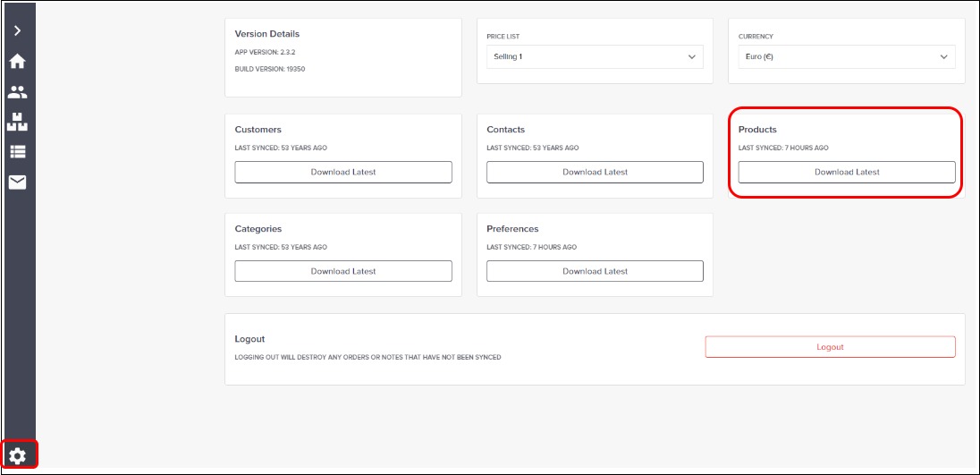This screenshot has width=980, height=475.
Task: Open Customers via the sidebar people icon
Action: [17, 92]
